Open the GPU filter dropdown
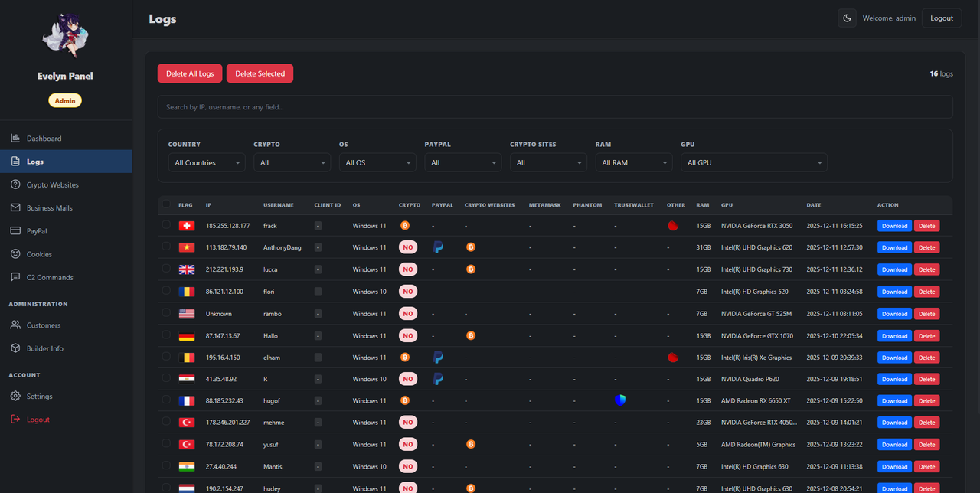 754,162
